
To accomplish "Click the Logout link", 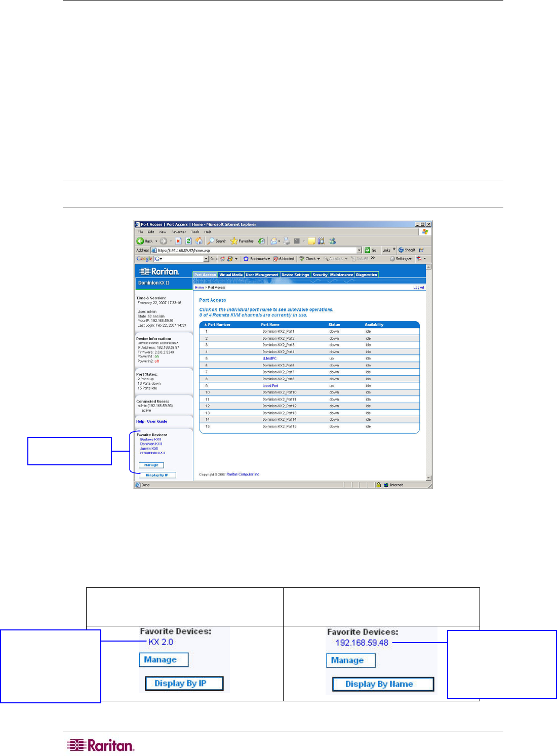I will [x=419, y=287].
